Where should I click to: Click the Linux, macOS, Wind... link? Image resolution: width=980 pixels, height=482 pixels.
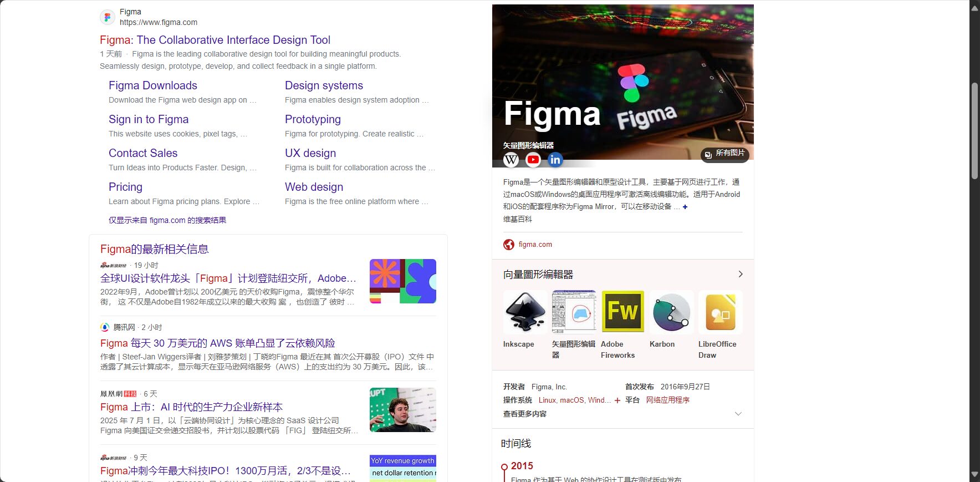click(x=575, y=400)
